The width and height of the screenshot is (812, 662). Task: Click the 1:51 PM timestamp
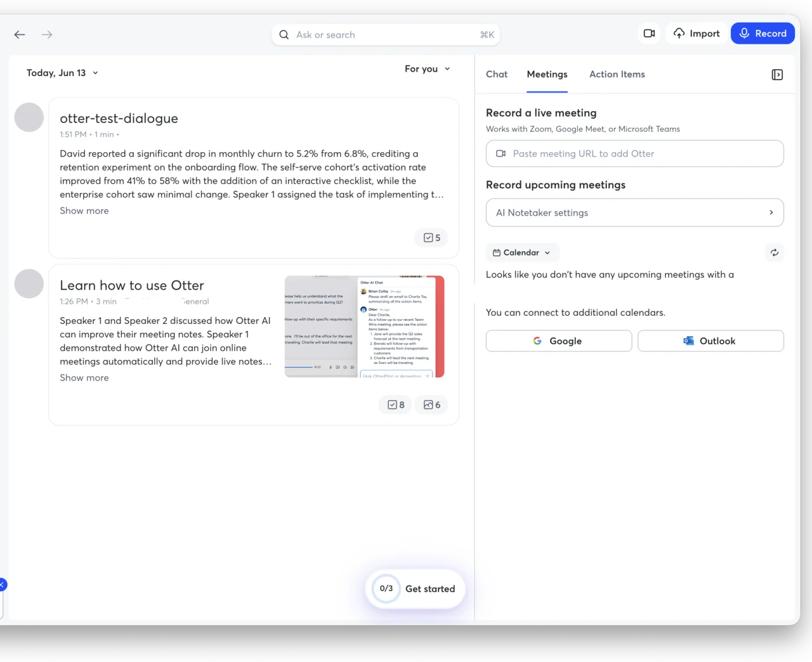[73, 134]
